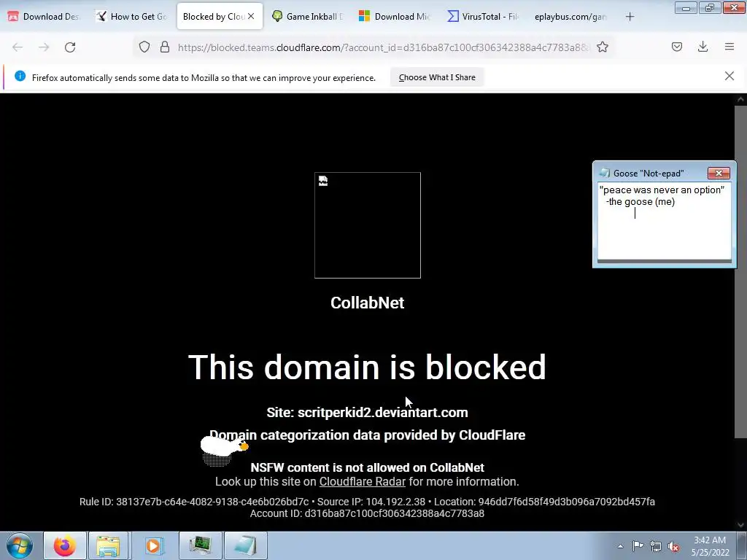Close the Goose Not-epad window
747x560 pixels.
coord(719,173)
